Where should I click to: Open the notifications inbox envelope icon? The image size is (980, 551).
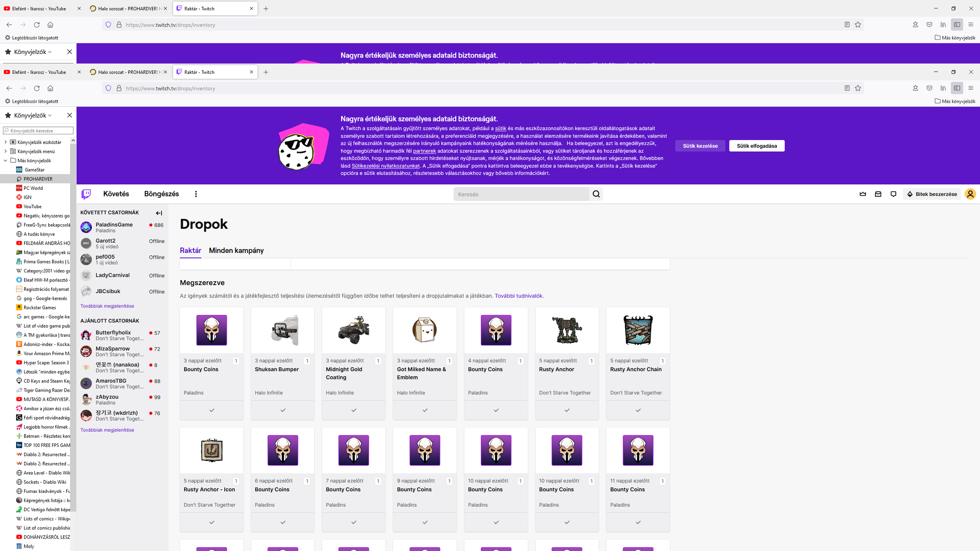point(878,194)
